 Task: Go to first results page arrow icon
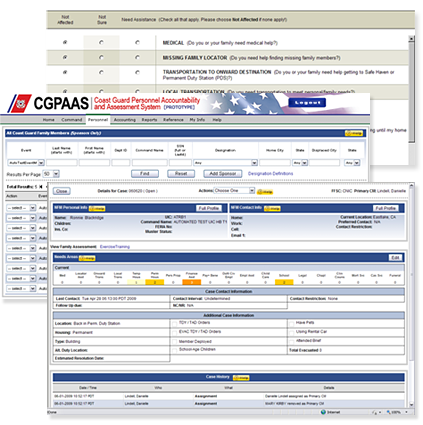pyautogui.click(x=41, y=187)
